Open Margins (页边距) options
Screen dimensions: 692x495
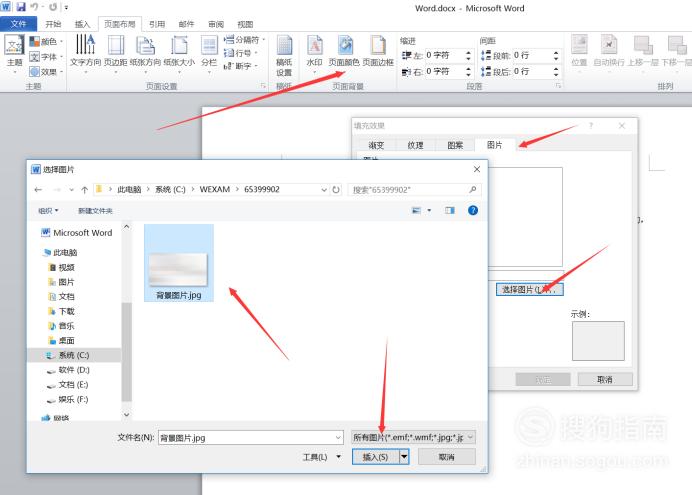[x=116, y=51]
